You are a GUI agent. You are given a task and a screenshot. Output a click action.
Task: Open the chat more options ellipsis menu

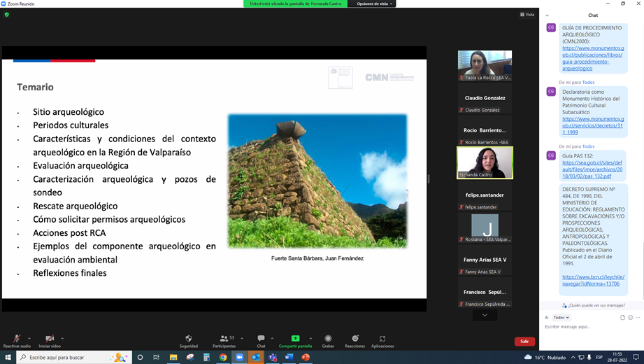click(638, 317)
